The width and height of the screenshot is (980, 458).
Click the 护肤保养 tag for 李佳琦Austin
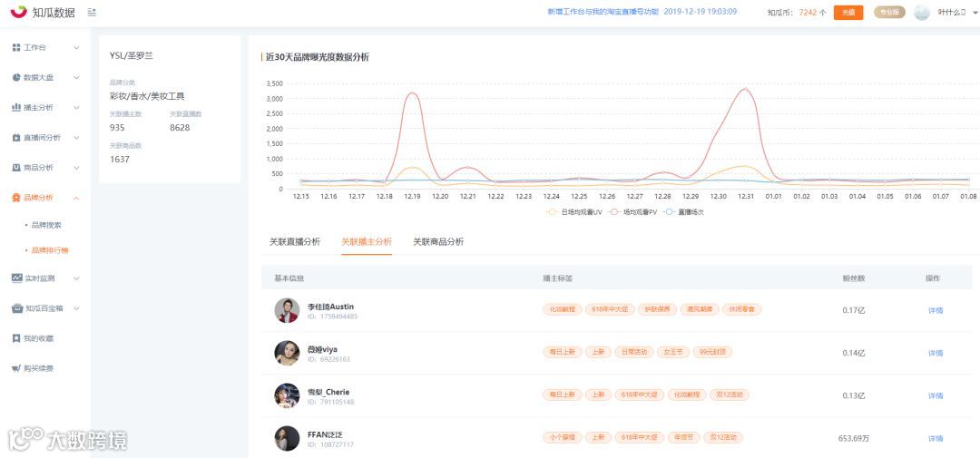[657, 309]
